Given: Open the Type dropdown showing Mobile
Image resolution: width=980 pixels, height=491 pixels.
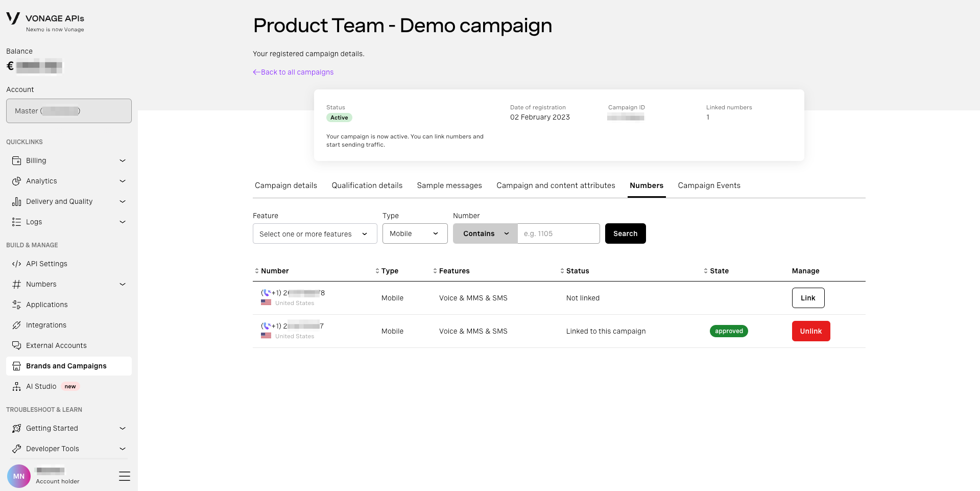Looking at the screenshot, I should click(x=415, y=233).
